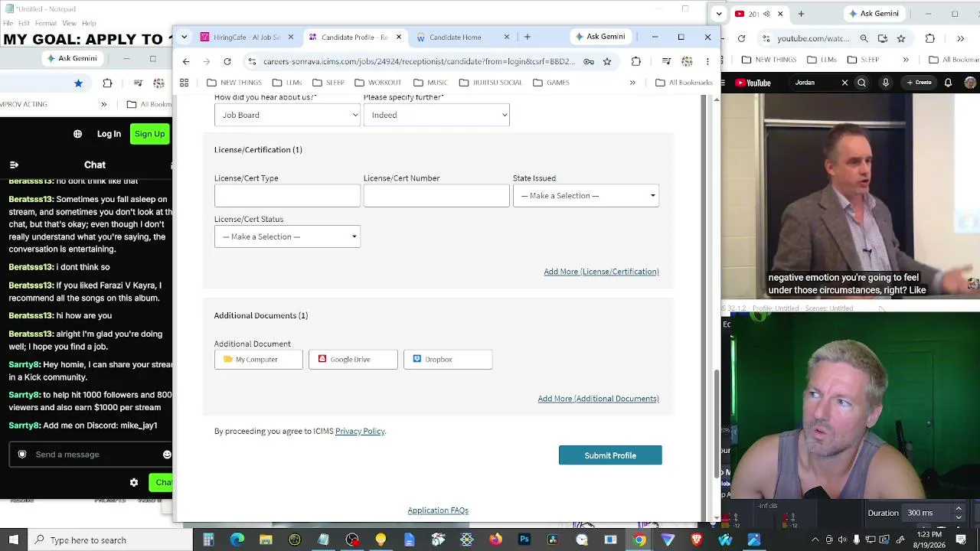Image resolution: width=980 pixels, height=551 pixels.
Task: Click the License/Cert Number text field
Action: 436,196
